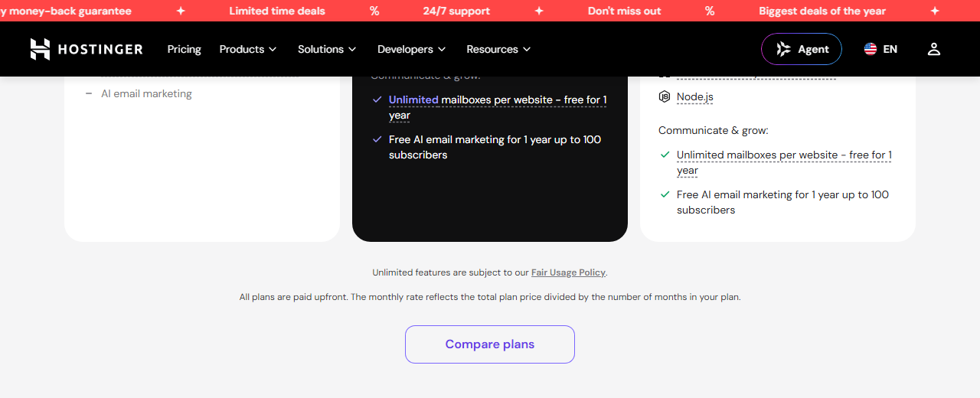This screenshot has width=980, height=398.
Task: Click the Agent sparkle icon
Action: [x=784, y=49]
